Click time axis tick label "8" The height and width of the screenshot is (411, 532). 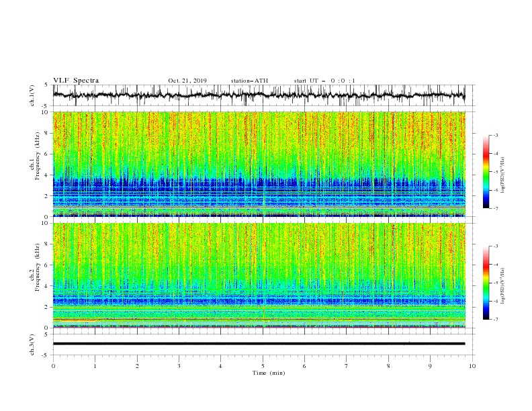point(388,366)
